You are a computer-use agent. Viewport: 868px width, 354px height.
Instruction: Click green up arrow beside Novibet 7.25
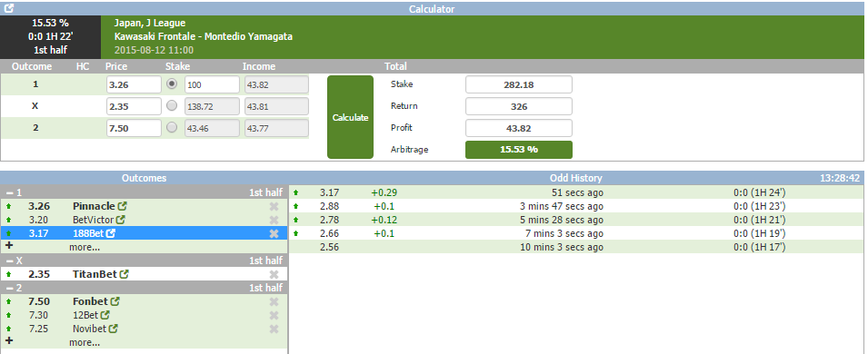click(8, 329)
